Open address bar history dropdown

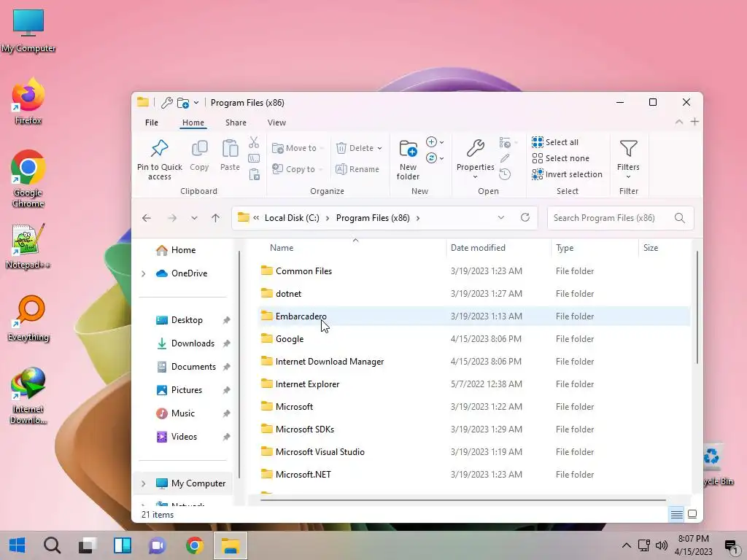pyautogui.click(x=500, y=217)
